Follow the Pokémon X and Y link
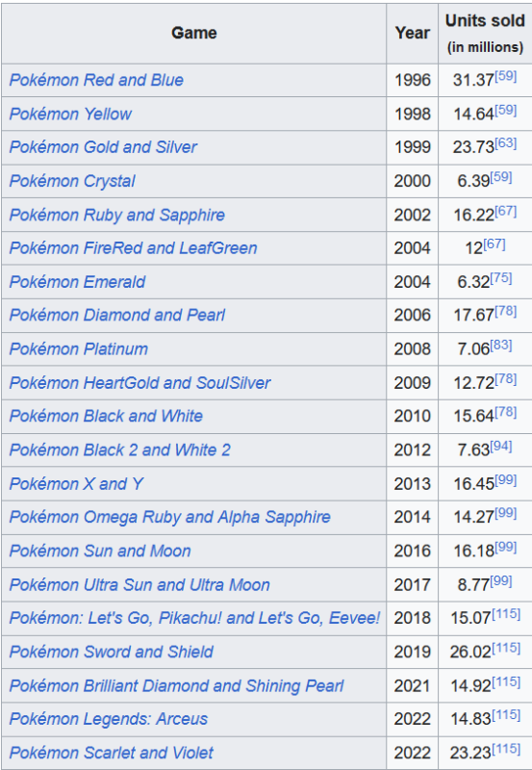 click(x=76, y=484)
